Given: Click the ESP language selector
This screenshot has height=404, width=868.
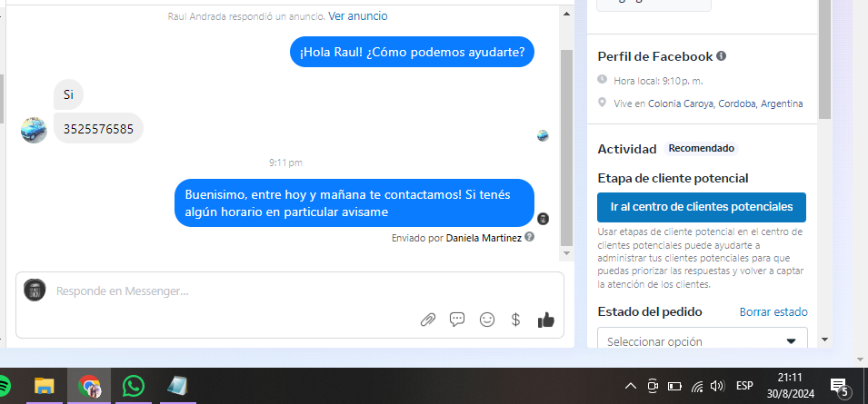Looking at the screenshot, I should [x=745, y=386].
